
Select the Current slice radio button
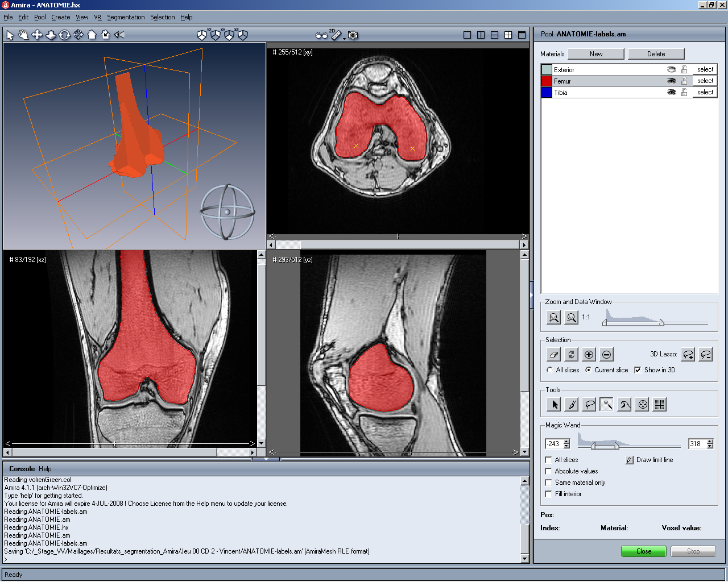588,370
